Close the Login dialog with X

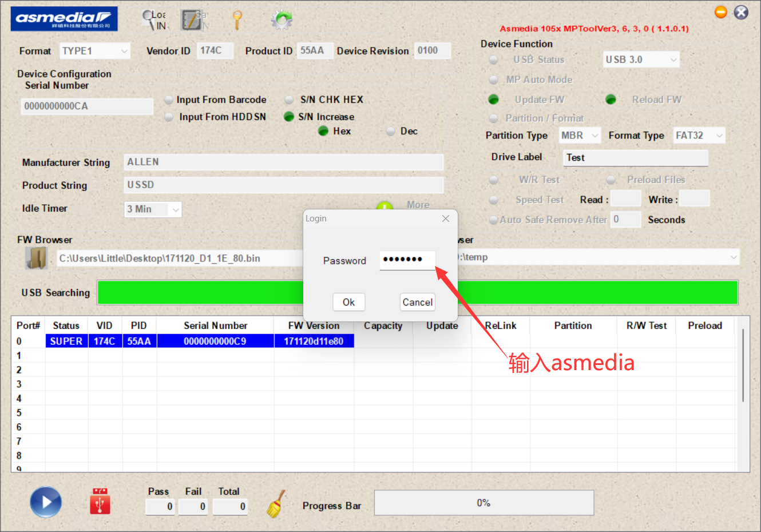click(446, 219)
